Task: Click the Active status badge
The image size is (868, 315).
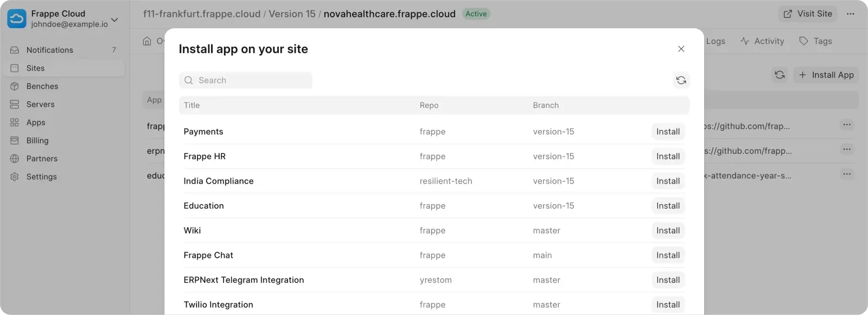Action: click(476, 14)
